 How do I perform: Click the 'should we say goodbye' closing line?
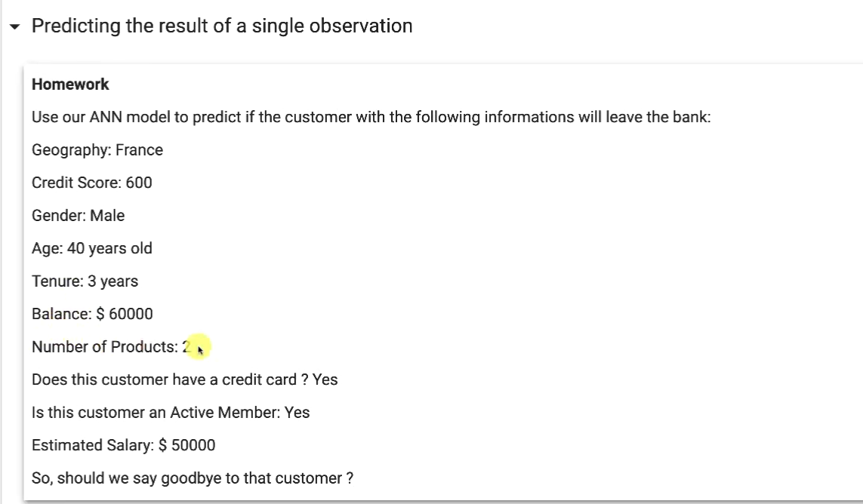[193, 478]
